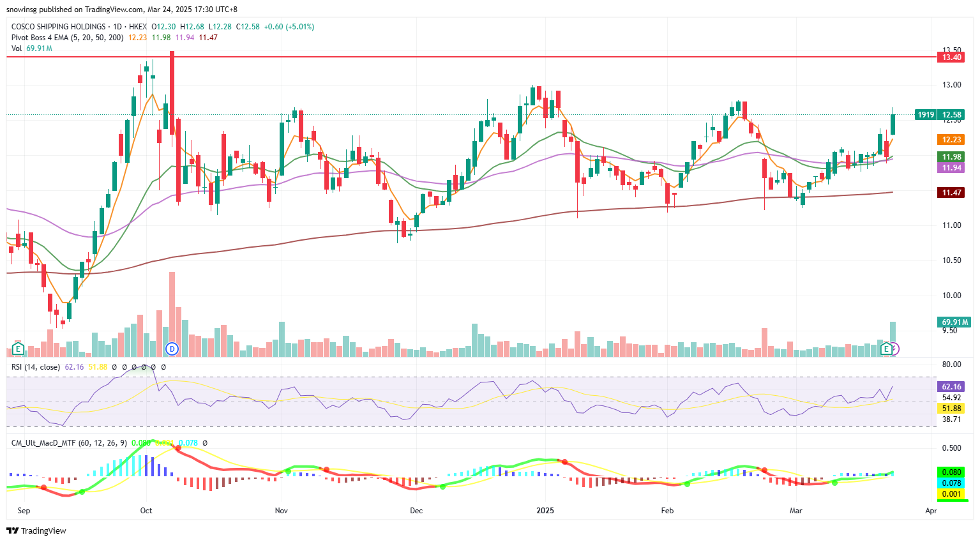980x542 pixels.
Task: Click the Mar label on the time axis
Action: [x=795, y=511]
